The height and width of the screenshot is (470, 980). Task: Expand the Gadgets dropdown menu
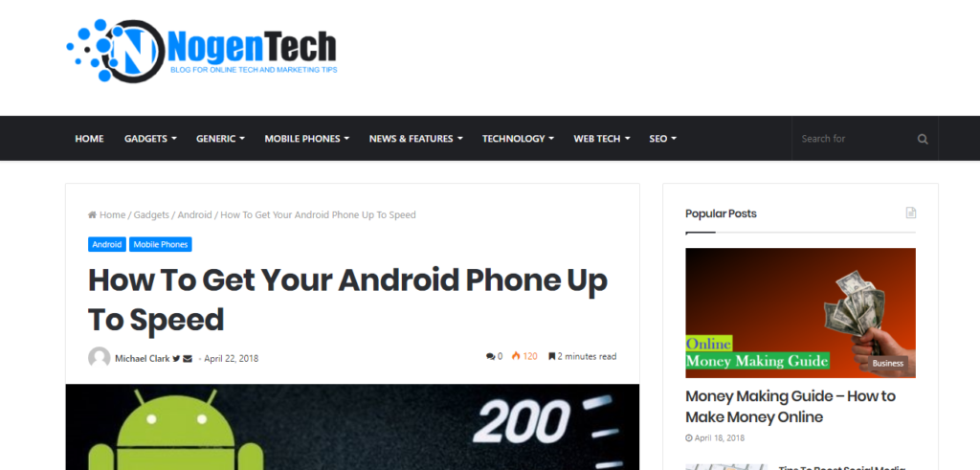150,139
